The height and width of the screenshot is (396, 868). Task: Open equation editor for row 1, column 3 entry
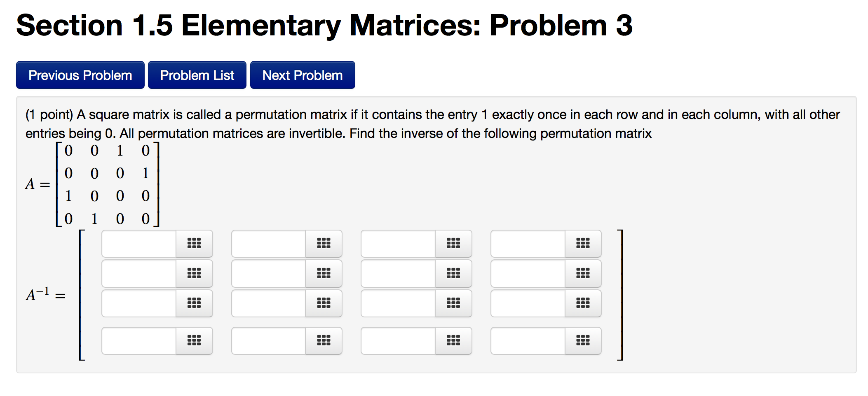tap(453, 243)
